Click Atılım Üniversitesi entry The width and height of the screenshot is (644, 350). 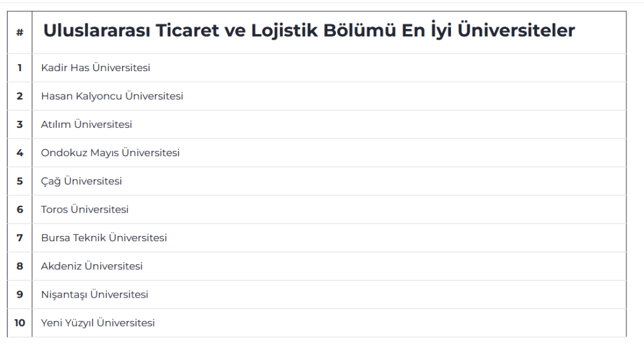click(x=87, y=125)
